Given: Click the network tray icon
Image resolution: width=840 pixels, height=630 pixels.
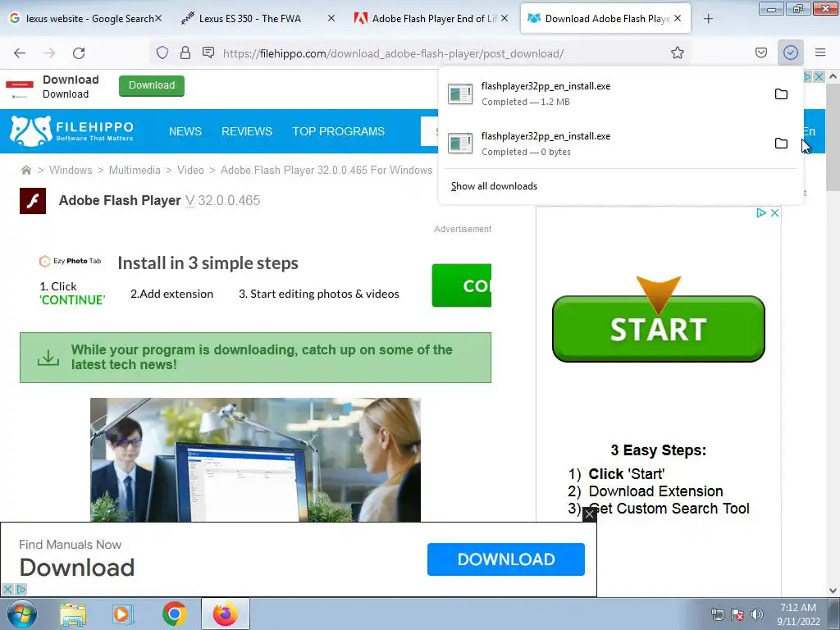Looking at the screenshot, I should tap(717, 614).
